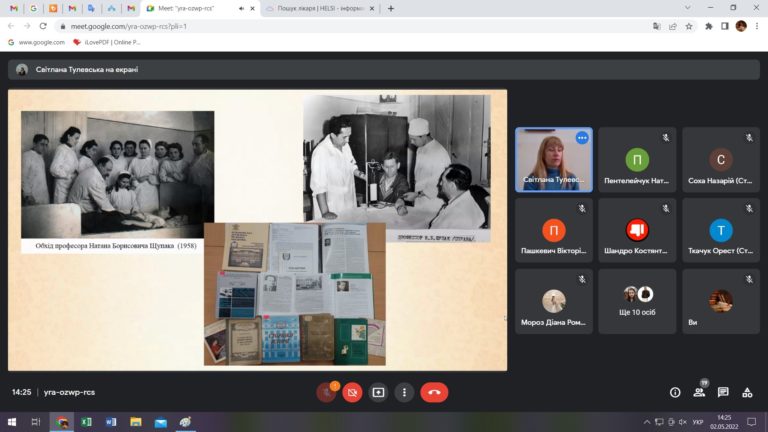Click the red leave call button
768x432 pixels.
[x=434, y=392]
